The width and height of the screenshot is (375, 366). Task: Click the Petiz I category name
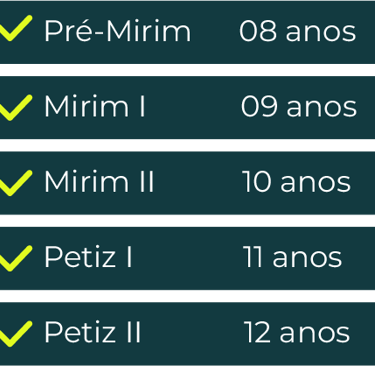tap(88, 257)
